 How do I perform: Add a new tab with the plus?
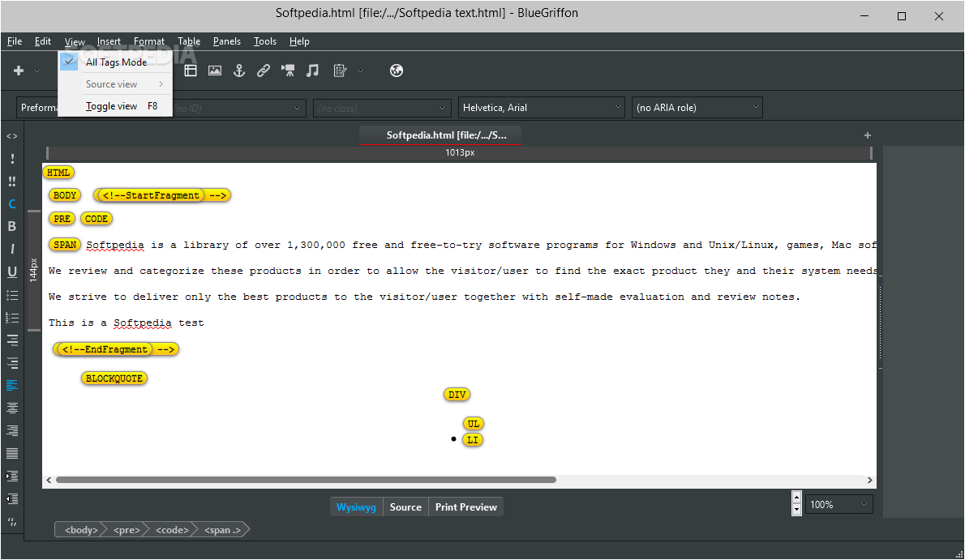pyautogui.click(x=867, y=135)
